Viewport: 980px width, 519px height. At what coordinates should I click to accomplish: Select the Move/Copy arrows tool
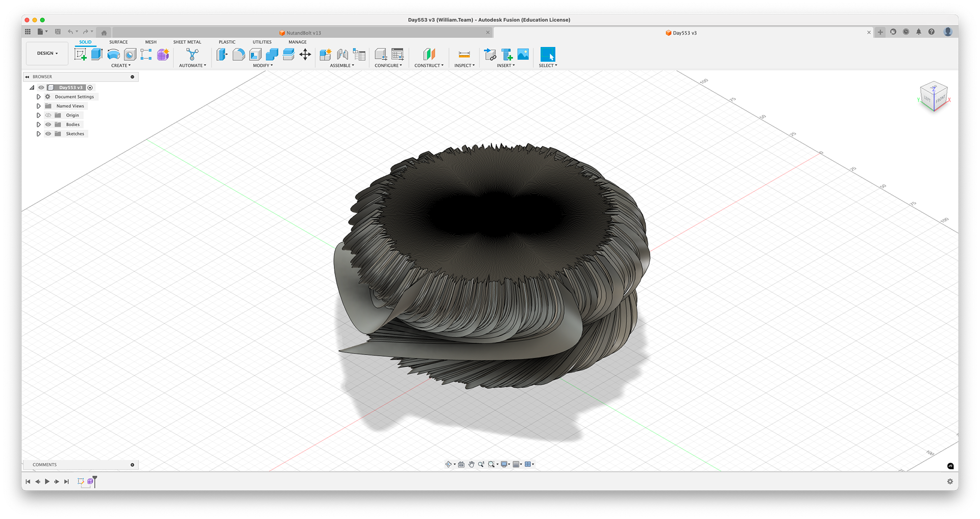[x=305, y=55]
